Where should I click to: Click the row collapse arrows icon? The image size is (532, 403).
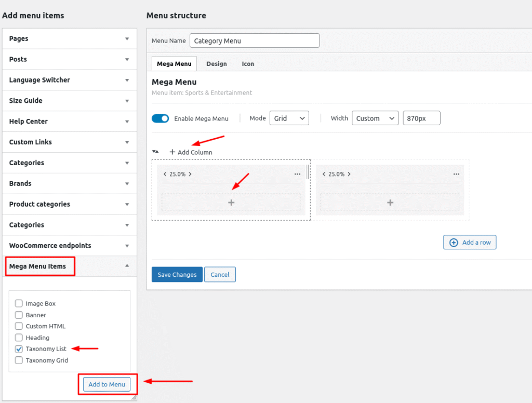click(155, 152)
